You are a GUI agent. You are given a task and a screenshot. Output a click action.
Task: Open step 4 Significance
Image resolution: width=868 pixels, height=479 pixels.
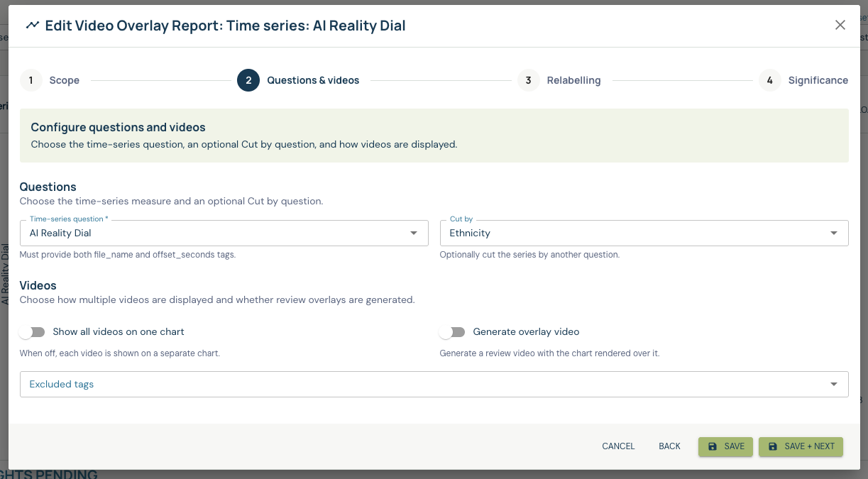pos(803,80)
